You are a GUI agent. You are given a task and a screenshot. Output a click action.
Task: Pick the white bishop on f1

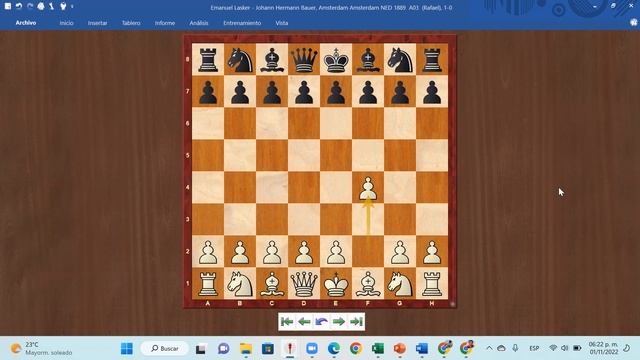368,284
